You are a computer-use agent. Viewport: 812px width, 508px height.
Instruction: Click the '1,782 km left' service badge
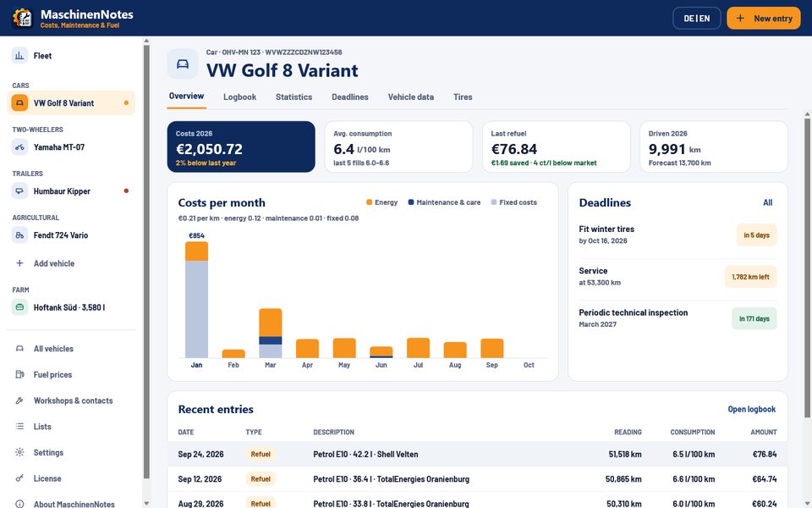(750, 277)
